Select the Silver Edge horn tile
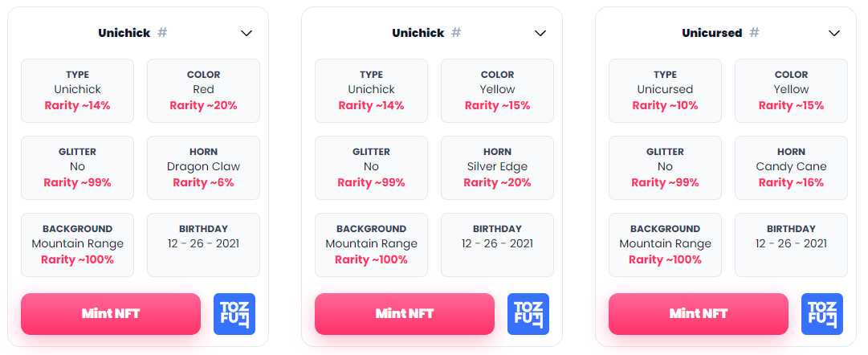 (497, 167)
